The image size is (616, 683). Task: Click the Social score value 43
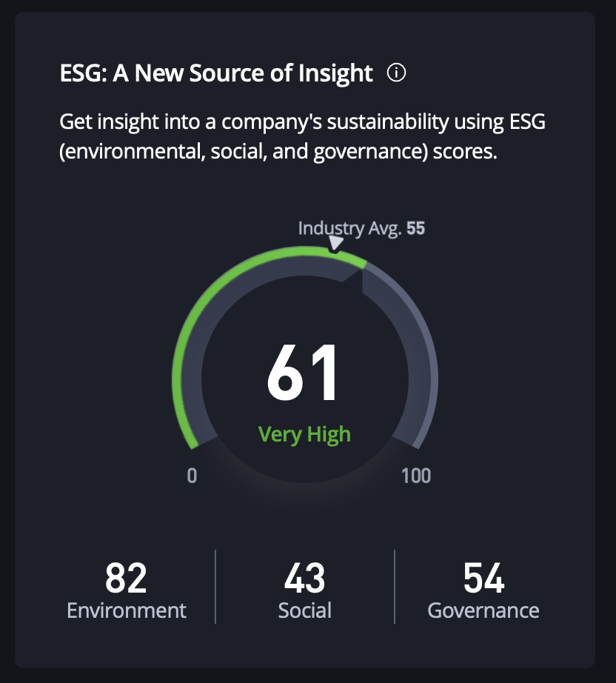pos(305,578)
